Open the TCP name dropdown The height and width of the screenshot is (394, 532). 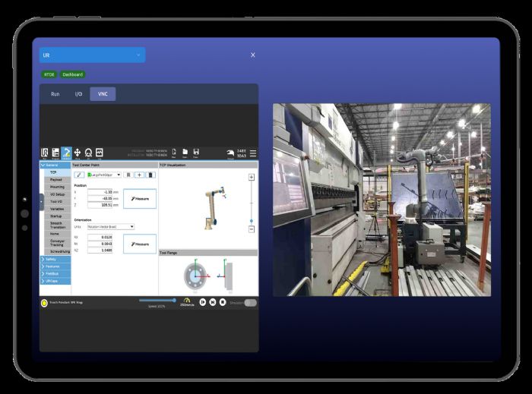(104, 175)
